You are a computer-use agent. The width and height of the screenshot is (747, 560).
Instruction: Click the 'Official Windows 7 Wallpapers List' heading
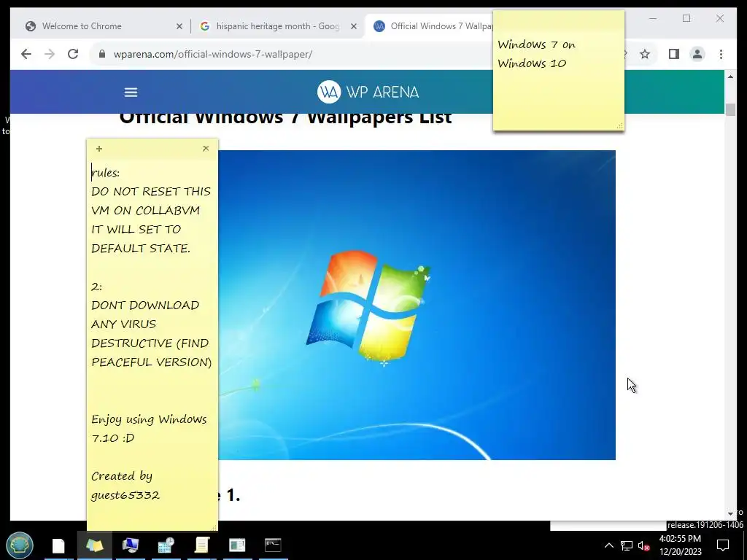tap(285, 117)
